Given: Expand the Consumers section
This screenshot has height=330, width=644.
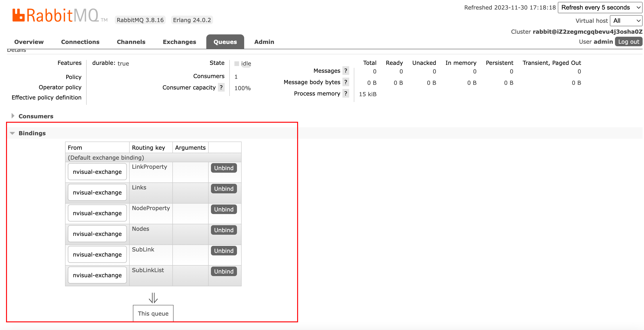Looking at the screenshot, I should click(x=36, y=116).
